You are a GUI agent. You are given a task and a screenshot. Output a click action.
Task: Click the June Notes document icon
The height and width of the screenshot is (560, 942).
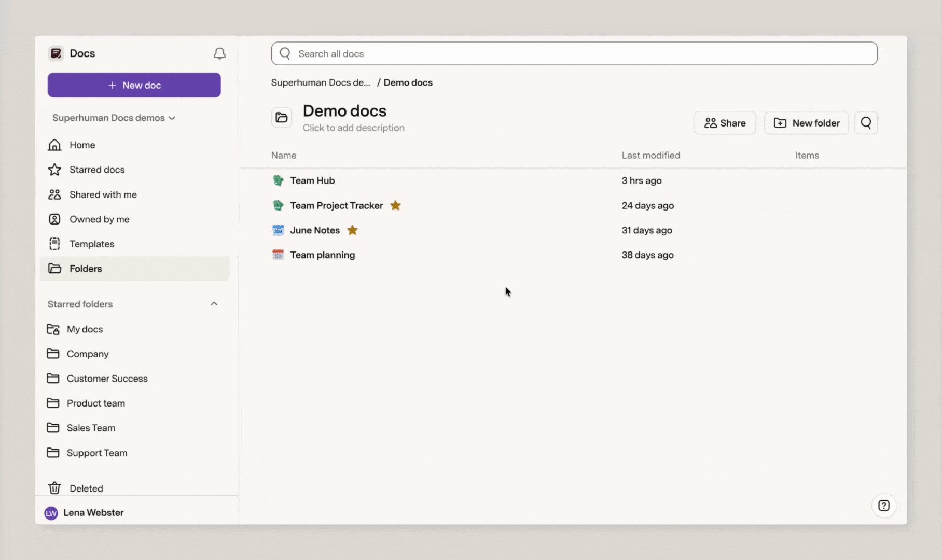click(278, 230)
